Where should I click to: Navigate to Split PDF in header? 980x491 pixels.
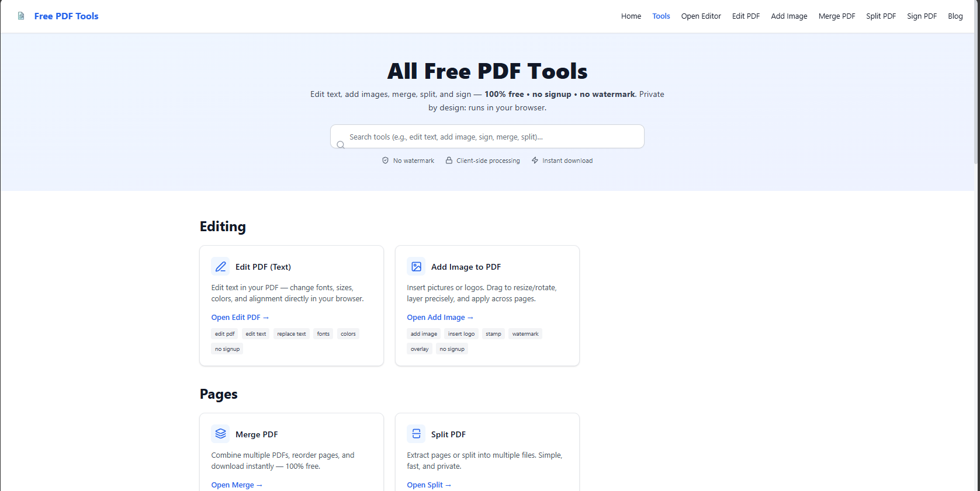click(881, 16)
